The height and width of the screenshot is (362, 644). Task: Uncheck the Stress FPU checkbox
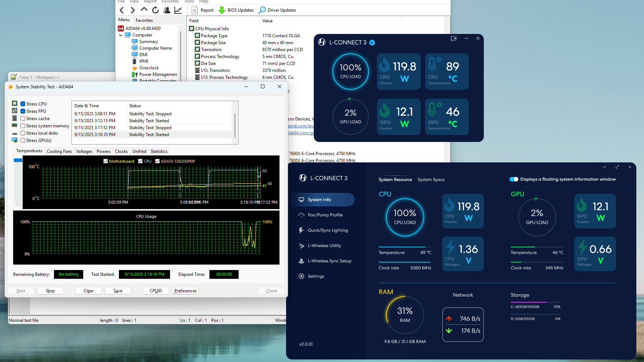[23, 111]
